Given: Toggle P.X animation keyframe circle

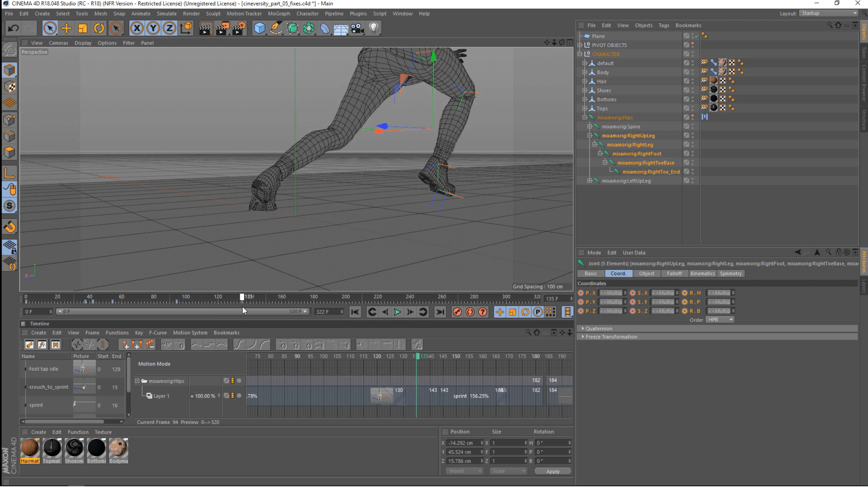Looking at the screenshot, I should tap(581, 293).
